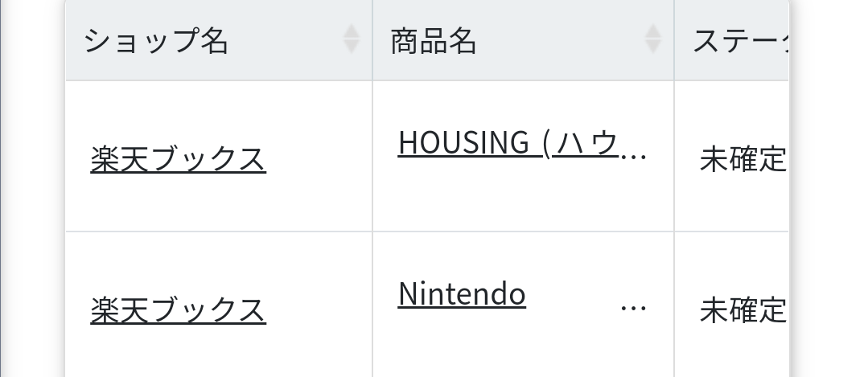The width and height of the screenshot is (868, 377).
Task: Sort the table by ショップ名 header text
Action: (x=156, y=40)
